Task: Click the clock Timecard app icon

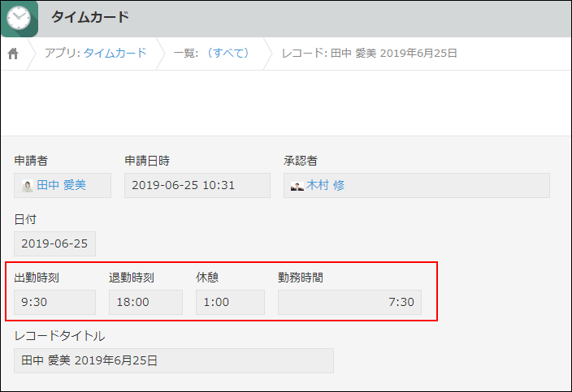Action: 19,17
